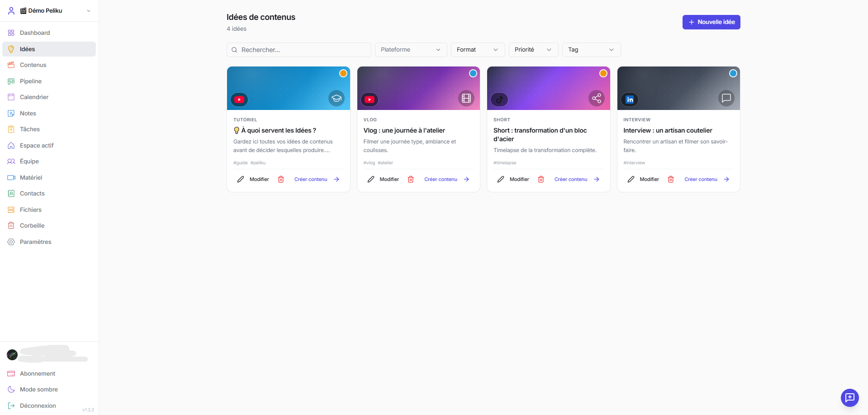Delete the Short idea with trash icon
The width and height of the screenshot is (868, 415).
[541, 179]
